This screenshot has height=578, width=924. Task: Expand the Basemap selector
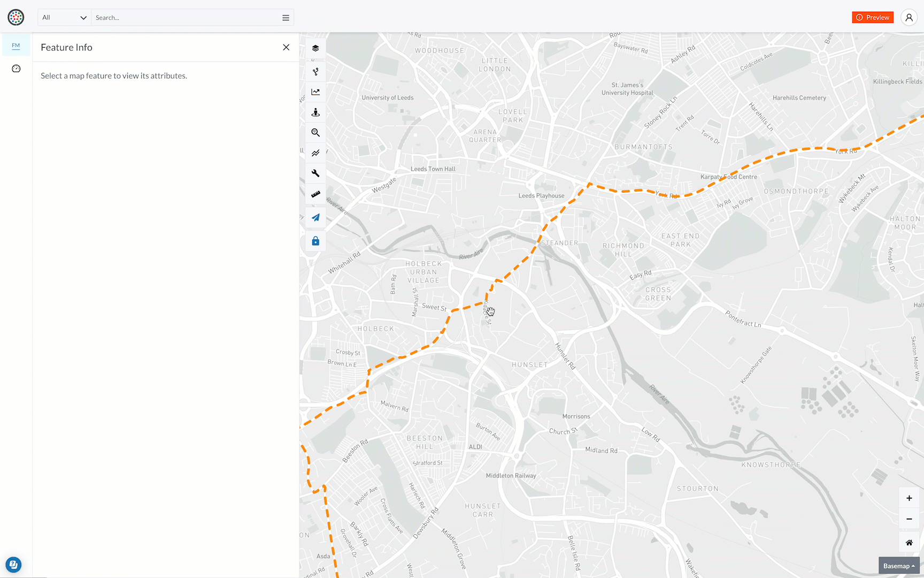899,566
